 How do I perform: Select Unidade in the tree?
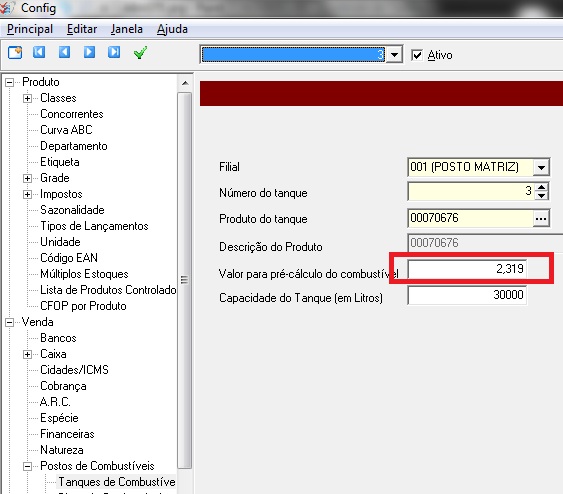[60, 242]
